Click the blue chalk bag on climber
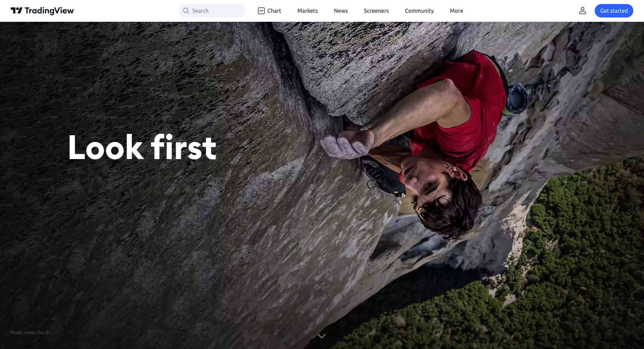Viewport: 644px width, 349px height. pos(517,98)
